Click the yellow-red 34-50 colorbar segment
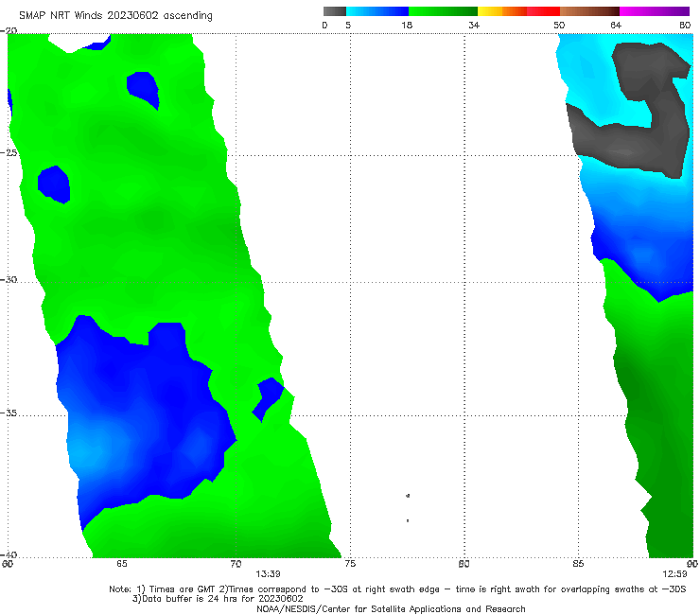 (x=518, y=11)
